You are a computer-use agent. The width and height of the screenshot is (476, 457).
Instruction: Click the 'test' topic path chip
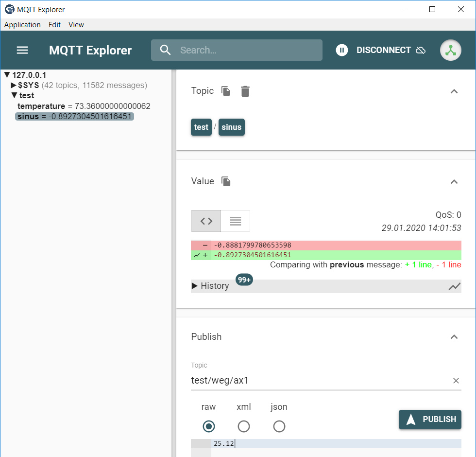point(201,127)
